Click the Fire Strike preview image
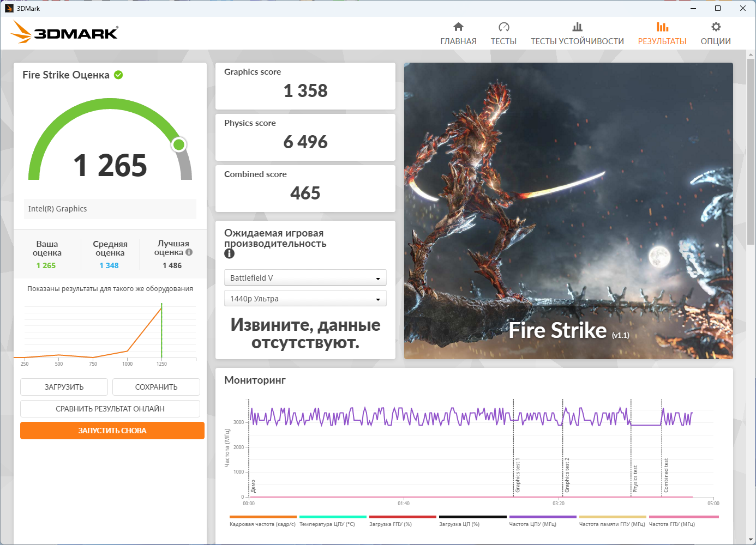The width and height of the screenshot is (756, 545). click(568, 210)
